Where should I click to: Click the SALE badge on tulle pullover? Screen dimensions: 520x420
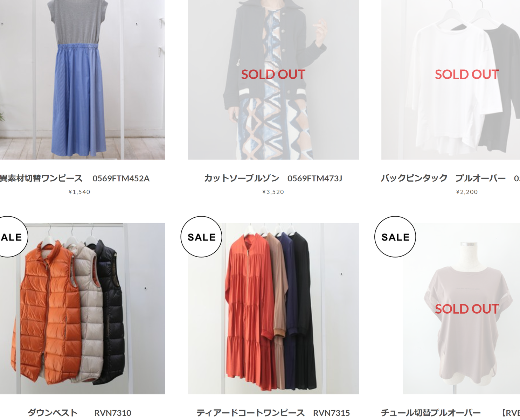tap(395, 237)
